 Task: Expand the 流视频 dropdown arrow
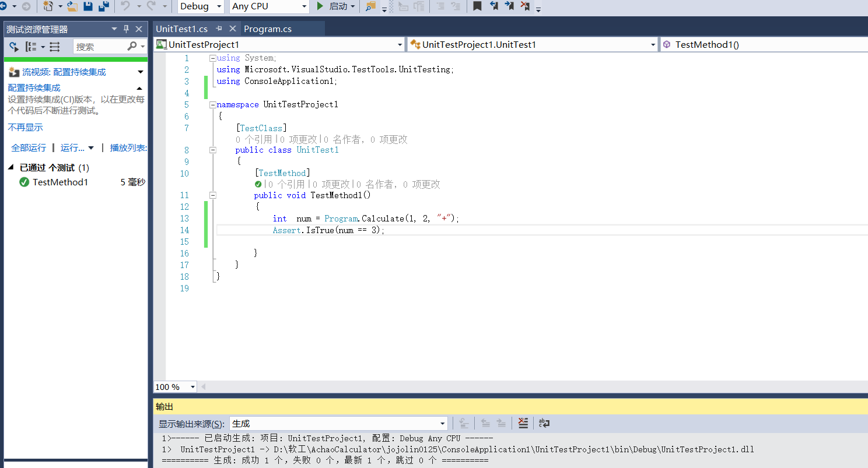(x=140, y=72)
